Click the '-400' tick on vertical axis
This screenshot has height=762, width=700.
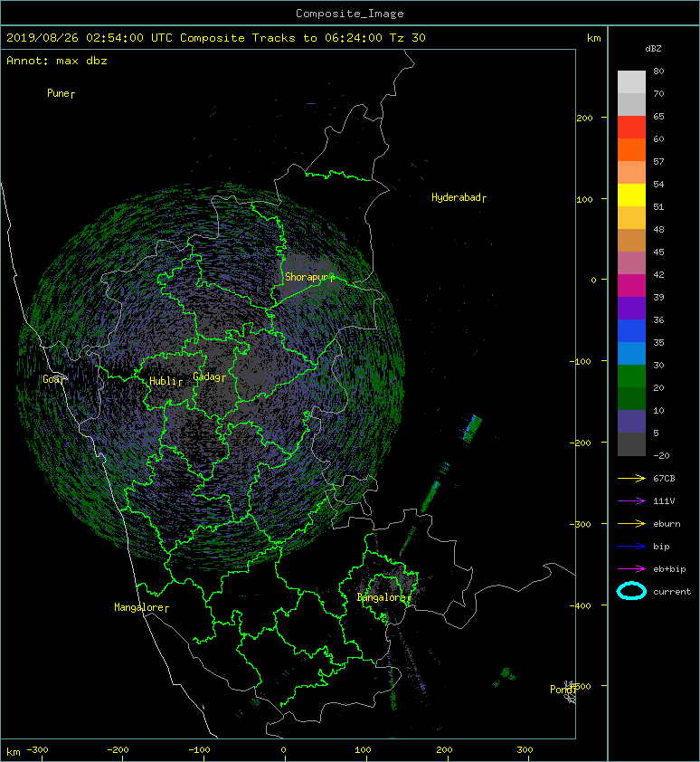(x=580, y=605)
